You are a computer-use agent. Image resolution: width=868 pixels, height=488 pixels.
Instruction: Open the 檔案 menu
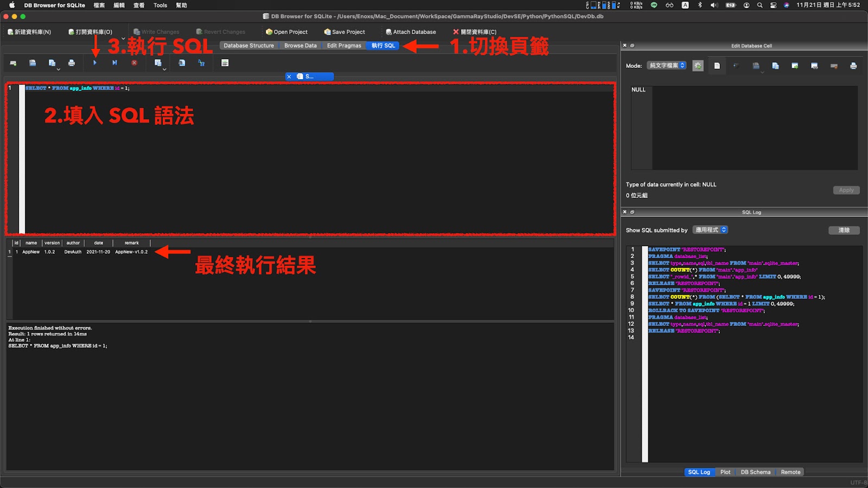click(x=99, y=5)
